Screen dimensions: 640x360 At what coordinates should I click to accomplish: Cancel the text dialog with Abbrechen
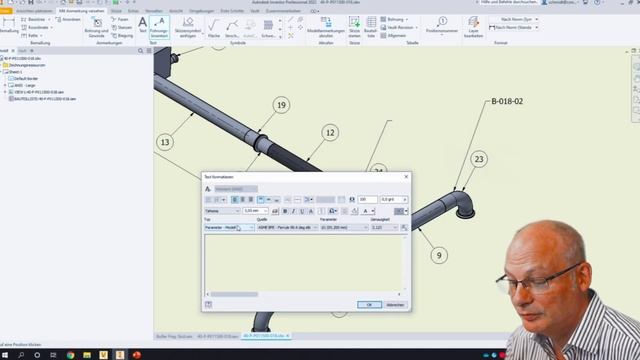pos(395,305)
